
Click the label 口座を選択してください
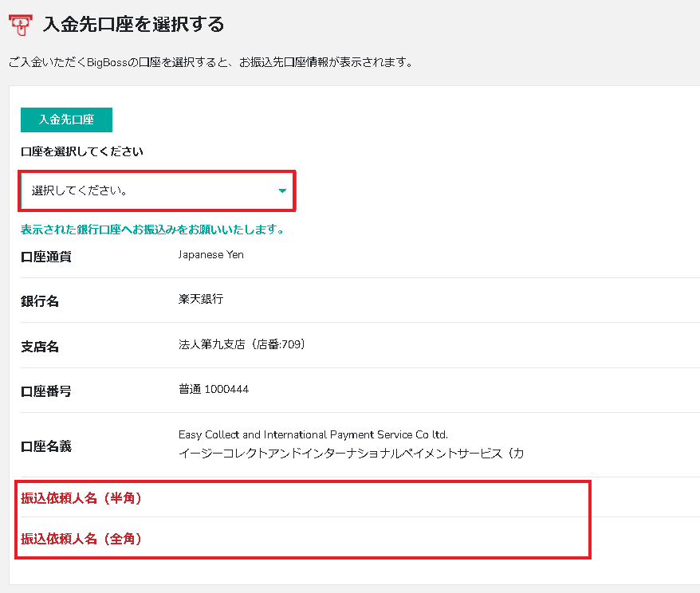pos(81,151)
